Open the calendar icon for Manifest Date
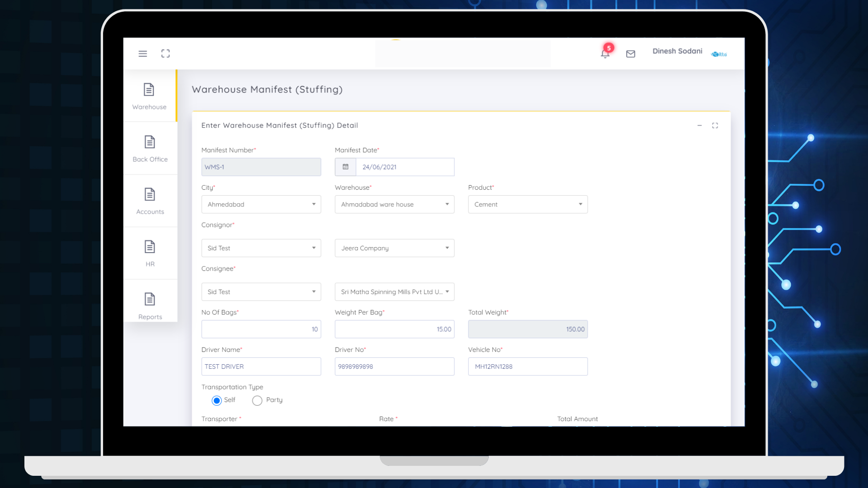The image size is (868, 488). click(x=345, y=167)
